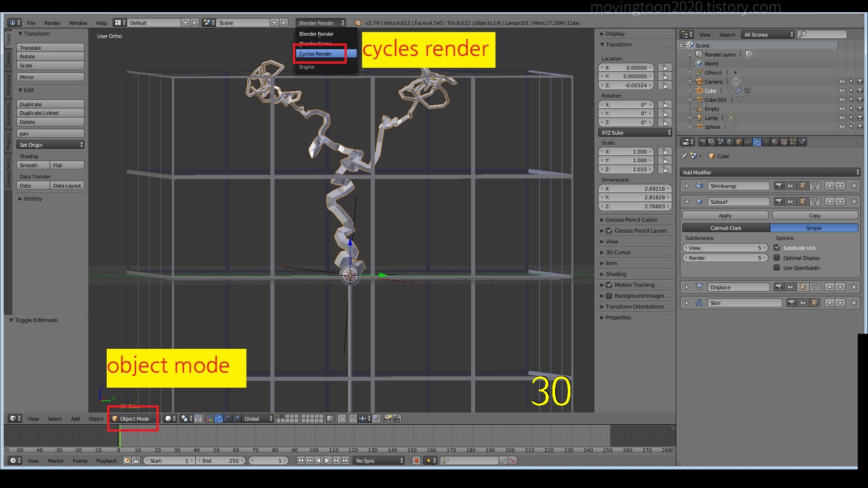Screen dimensions: 868x488
Task: Expand the Displace modifier panel
Action: [687, 287]
